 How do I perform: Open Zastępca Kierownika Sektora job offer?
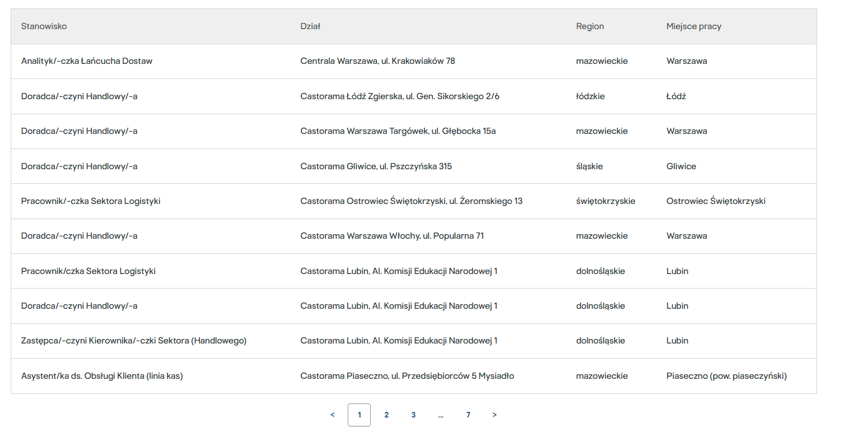[x=134, y=341]
